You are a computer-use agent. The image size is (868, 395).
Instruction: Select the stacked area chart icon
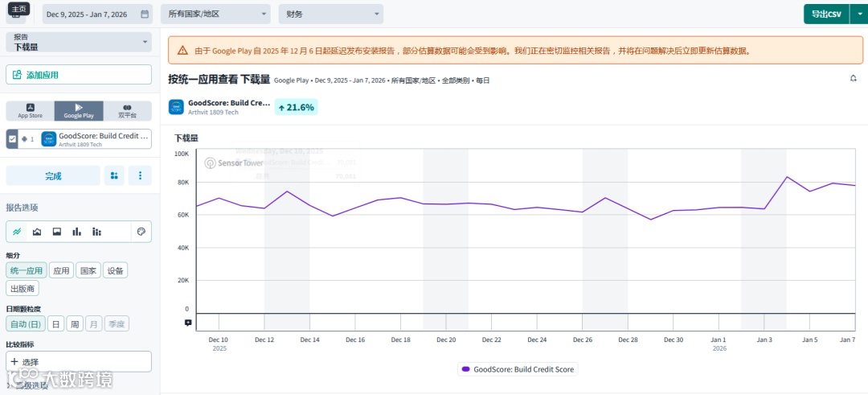point(57,232)
